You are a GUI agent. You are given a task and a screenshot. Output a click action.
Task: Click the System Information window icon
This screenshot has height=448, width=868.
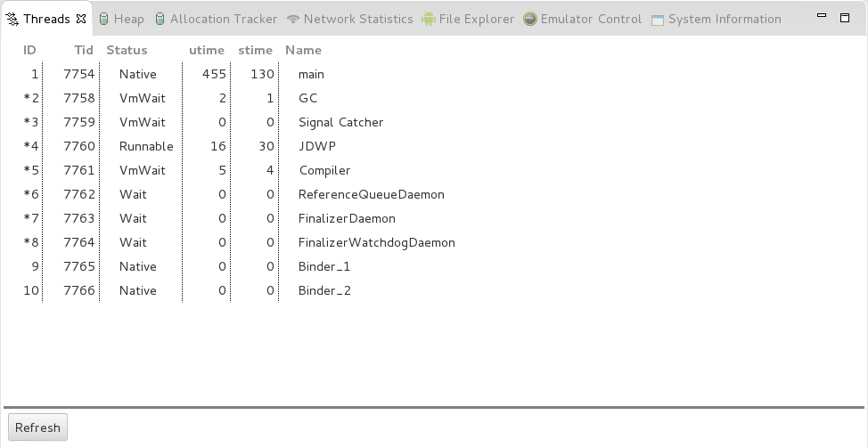(x=657, y=20)
